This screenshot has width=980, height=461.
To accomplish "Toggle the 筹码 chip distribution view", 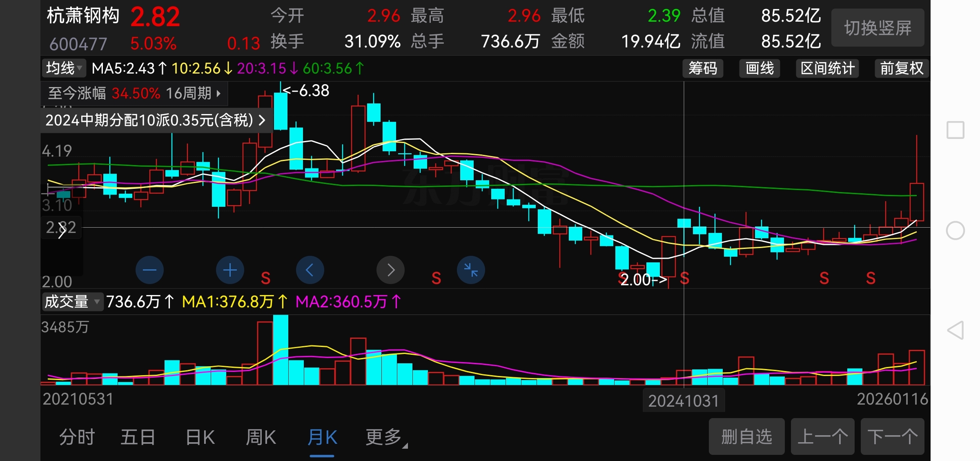I will pos(703,68).
